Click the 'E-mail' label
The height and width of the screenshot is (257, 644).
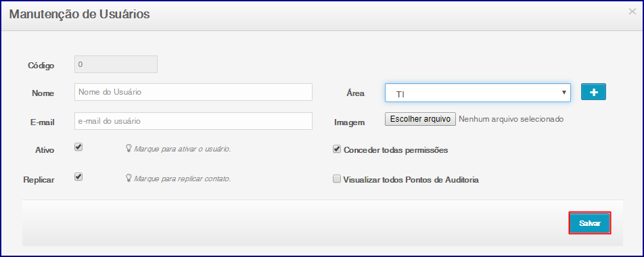(42, 122)
